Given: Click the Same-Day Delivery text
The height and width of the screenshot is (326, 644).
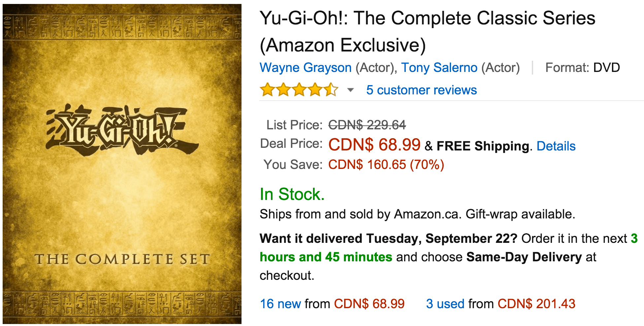Looking at the screenshot, I should 524,257.
